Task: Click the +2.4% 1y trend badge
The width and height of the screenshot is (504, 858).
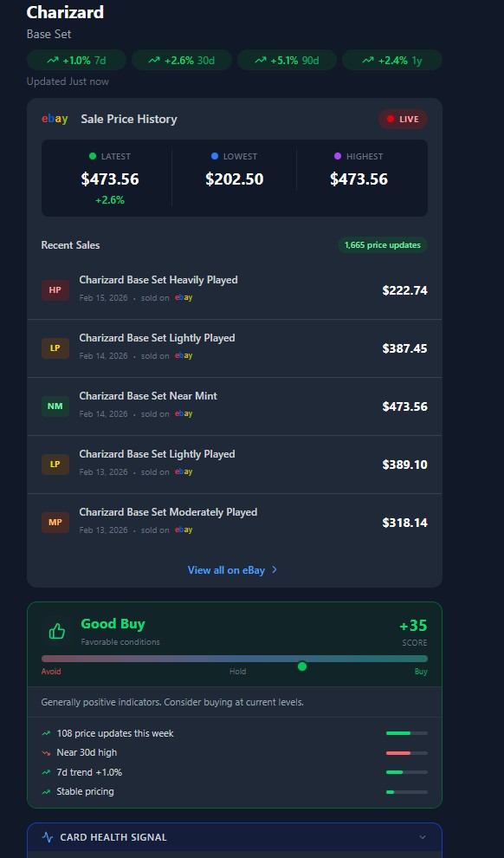Action: [391, 60]
